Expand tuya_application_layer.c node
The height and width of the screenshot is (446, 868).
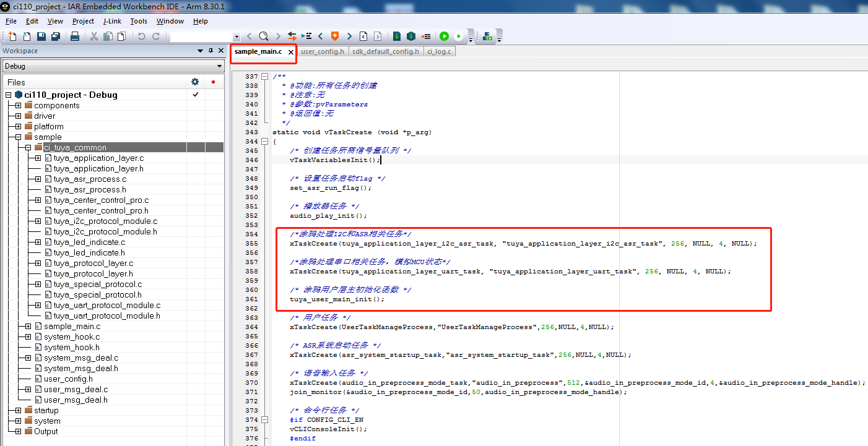(38, 158)
